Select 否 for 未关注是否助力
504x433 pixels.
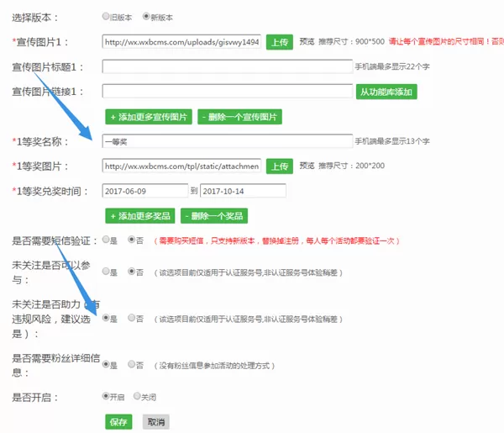(132, 318)
